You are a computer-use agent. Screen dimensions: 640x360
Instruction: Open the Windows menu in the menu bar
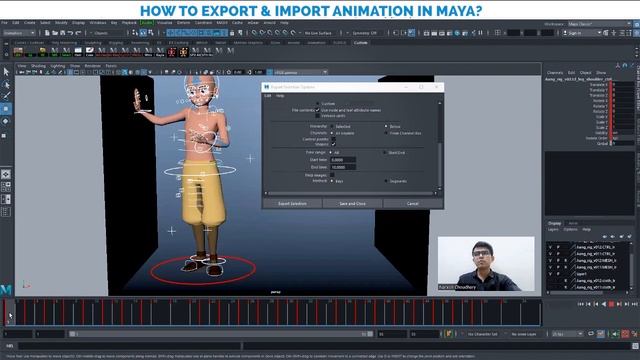tap(98, 23)
